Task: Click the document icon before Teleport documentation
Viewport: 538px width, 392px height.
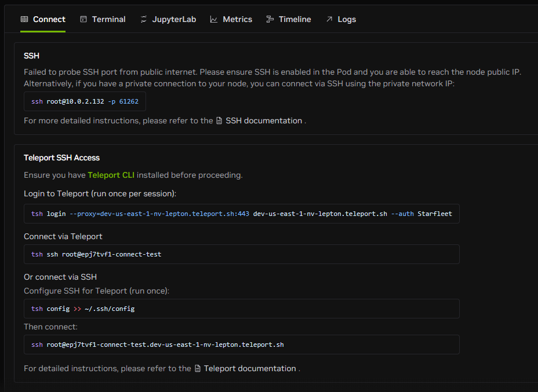Action: click(198, 369)
